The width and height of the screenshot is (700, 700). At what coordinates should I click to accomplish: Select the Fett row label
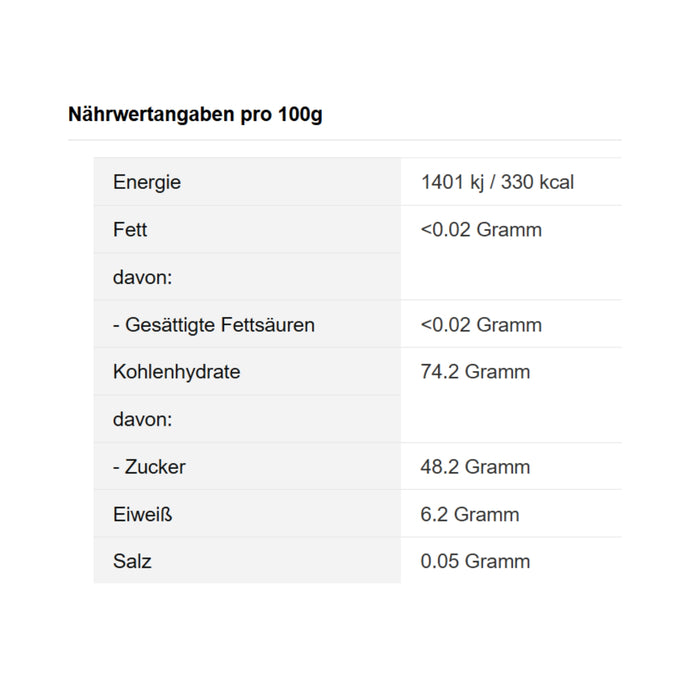(x=130, y=229)
